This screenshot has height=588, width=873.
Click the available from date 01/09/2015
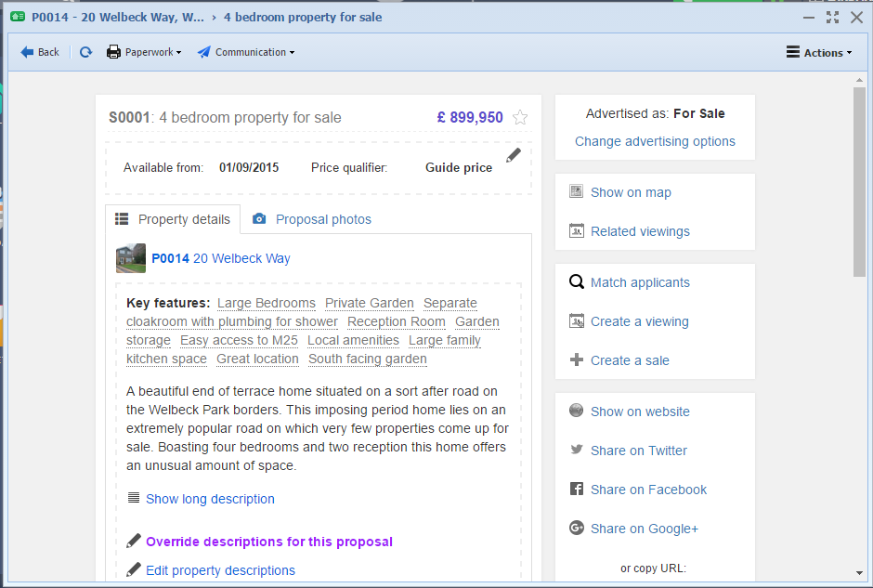249,168
